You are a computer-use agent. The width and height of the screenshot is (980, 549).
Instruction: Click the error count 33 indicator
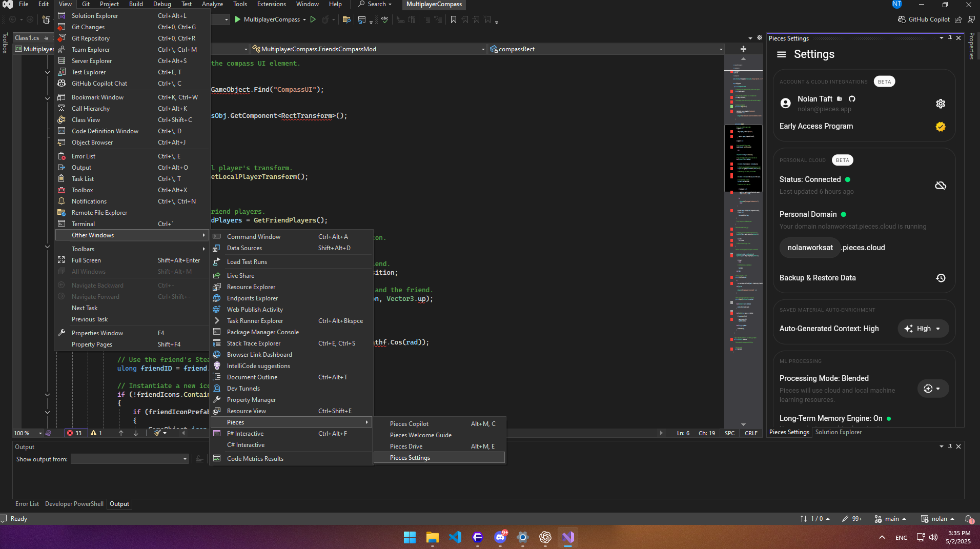(x=75, y=433)
